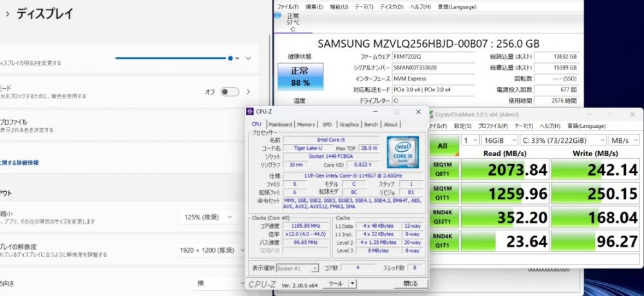Run the SEQ1M Q1T1 test
Screen dimensions: 644x296
click(x=443, y=193)
